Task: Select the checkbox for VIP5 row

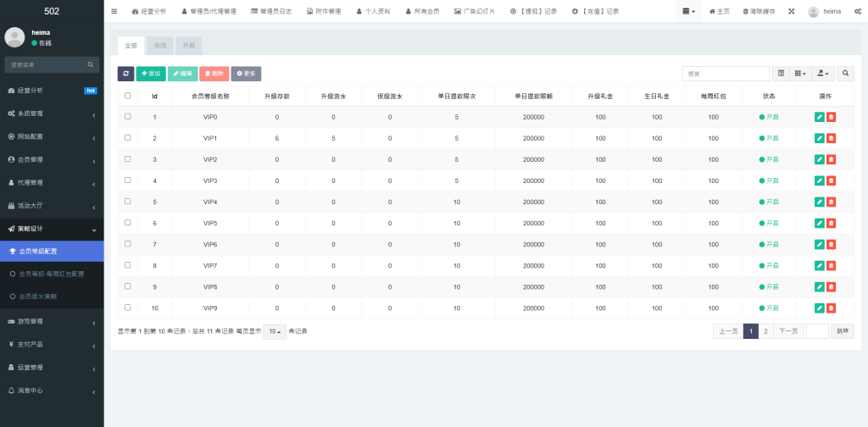Action: pyautogui.click(x=128, y=223)
